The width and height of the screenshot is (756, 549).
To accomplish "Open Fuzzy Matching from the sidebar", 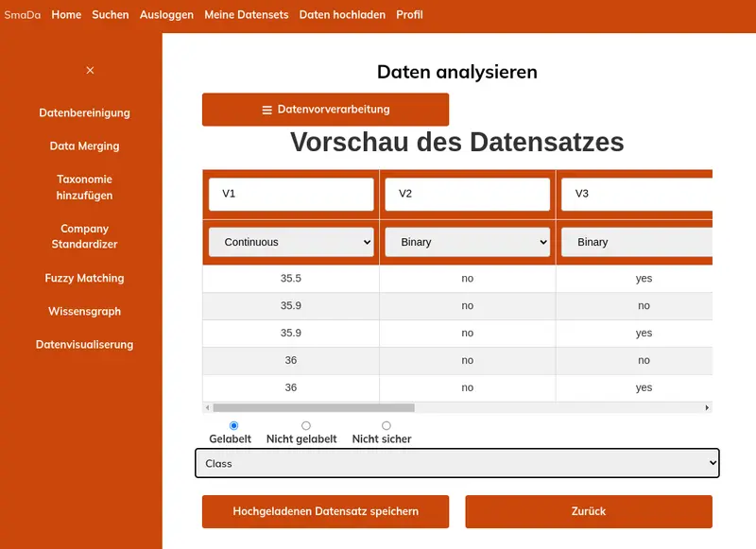I will click(84, 278).
